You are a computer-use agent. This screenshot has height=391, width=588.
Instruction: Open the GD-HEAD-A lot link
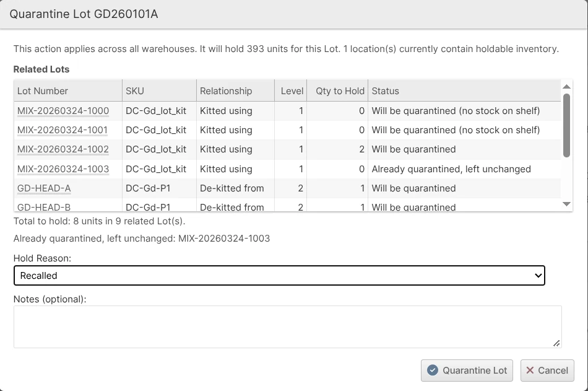(x=44, y=188)
